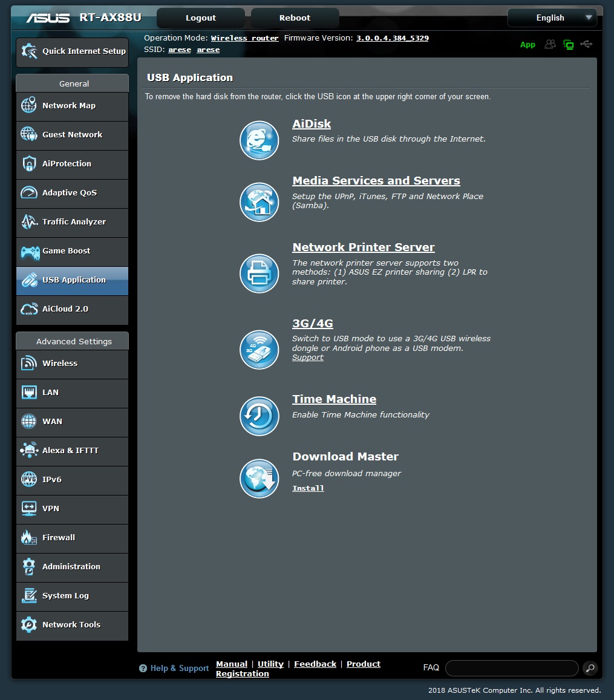Launch Quick Internet Setup

click(72, 52)
